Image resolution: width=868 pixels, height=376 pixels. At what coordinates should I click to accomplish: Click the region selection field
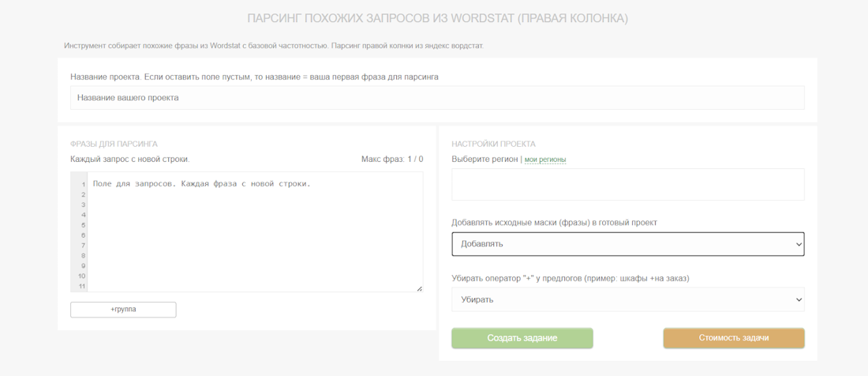(x=627, y=184)
